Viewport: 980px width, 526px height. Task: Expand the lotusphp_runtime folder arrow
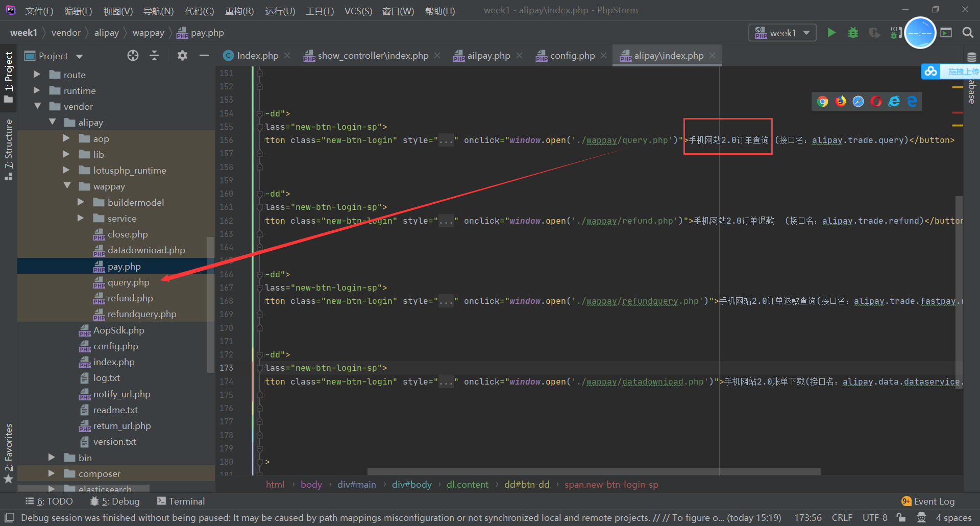tap(66, 170)
